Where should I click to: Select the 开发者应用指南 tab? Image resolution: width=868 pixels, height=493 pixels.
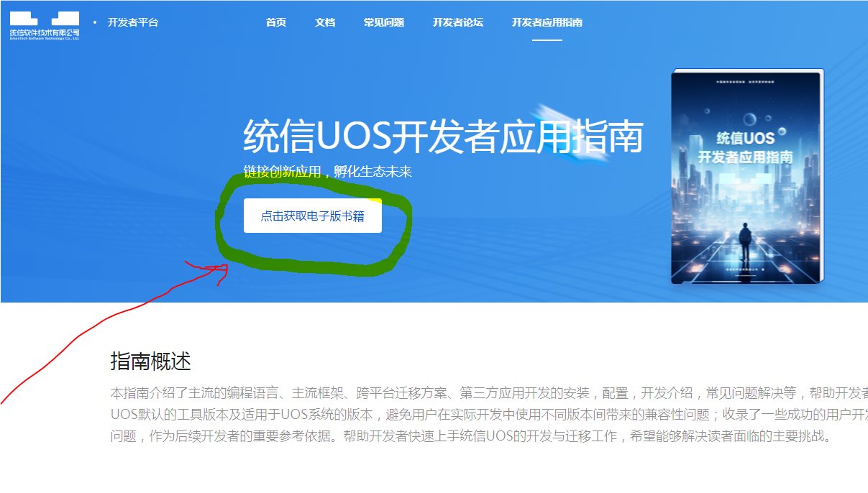pos(547,22)
